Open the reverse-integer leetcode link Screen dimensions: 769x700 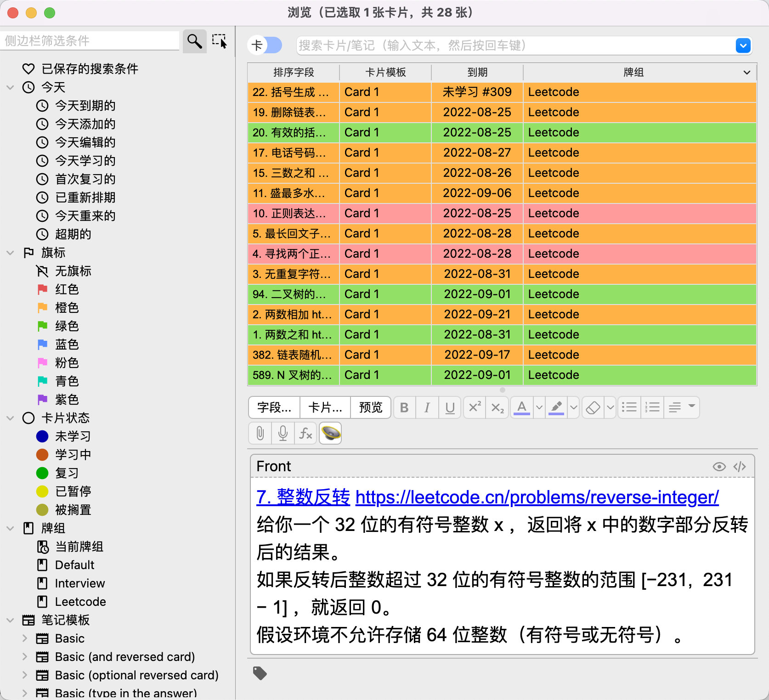pyautogui.click(x=537, y=497)
